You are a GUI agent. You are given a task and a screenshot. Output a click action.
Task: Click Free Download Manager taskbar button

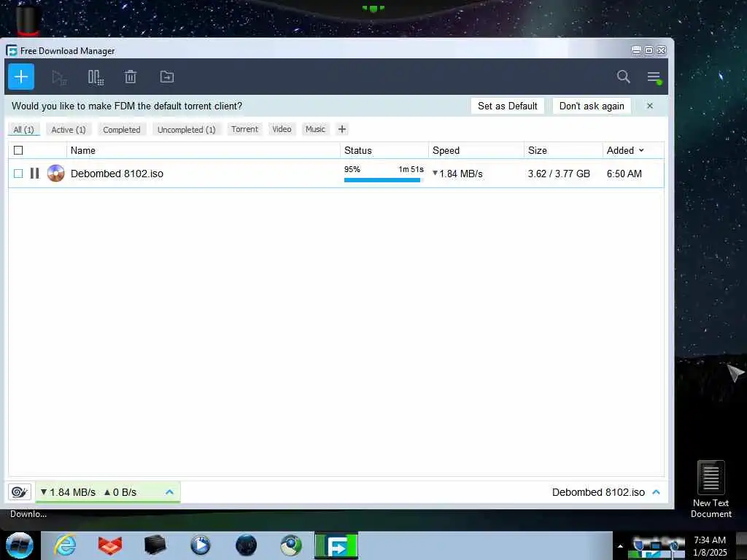336,545
